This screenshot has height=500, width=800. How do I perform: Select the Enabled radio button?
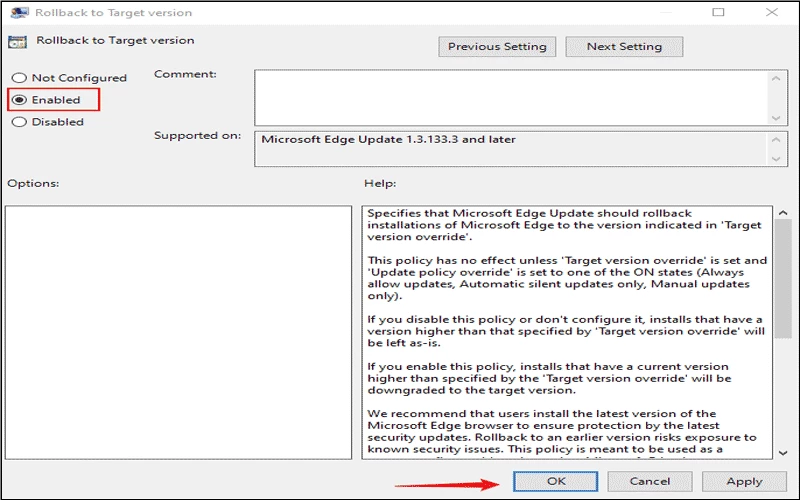click(x=19, y=100)
